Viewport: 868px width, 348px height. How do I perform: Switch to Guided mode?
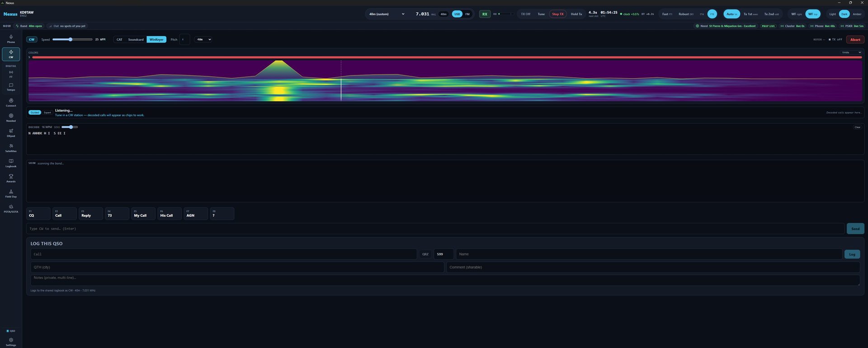coord(35,113)
